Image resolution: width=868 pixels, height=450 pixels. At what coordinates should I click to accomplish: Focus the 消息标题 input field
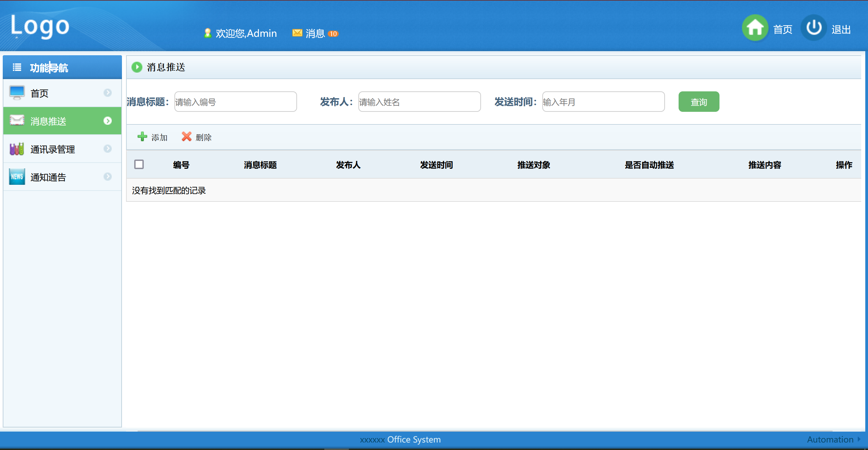(x=235, y=102)
